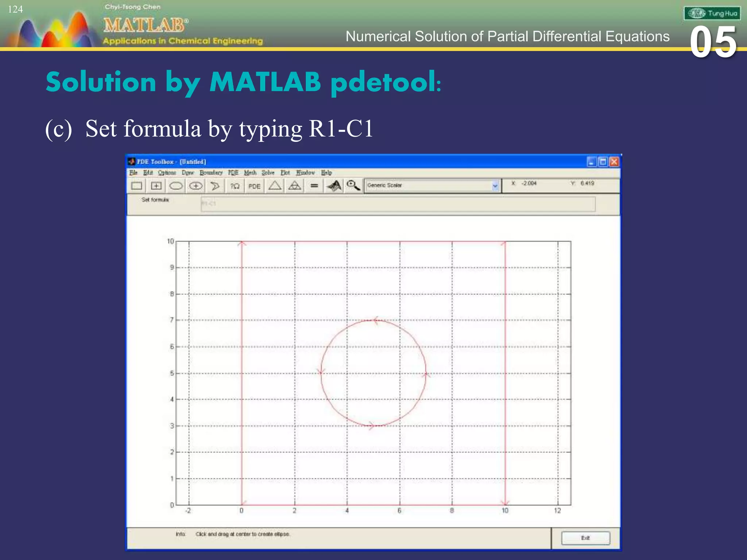747x560 pixels.
Task: Open the Edit menu
Action: tap(148, 172)
